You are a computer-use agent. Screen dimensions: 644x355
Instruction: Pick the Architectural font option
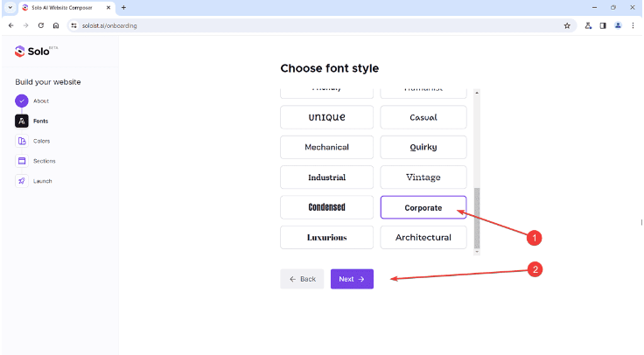click(423, 237)
